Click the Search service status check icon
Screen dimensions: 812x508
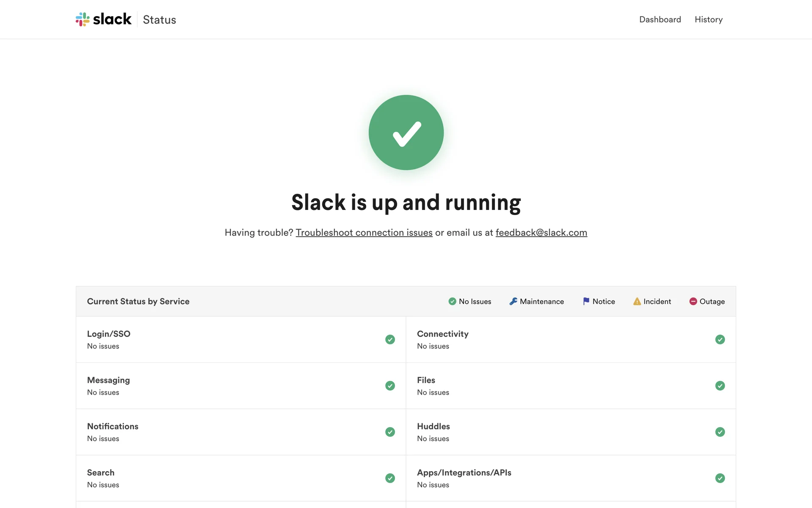(390, 478)
